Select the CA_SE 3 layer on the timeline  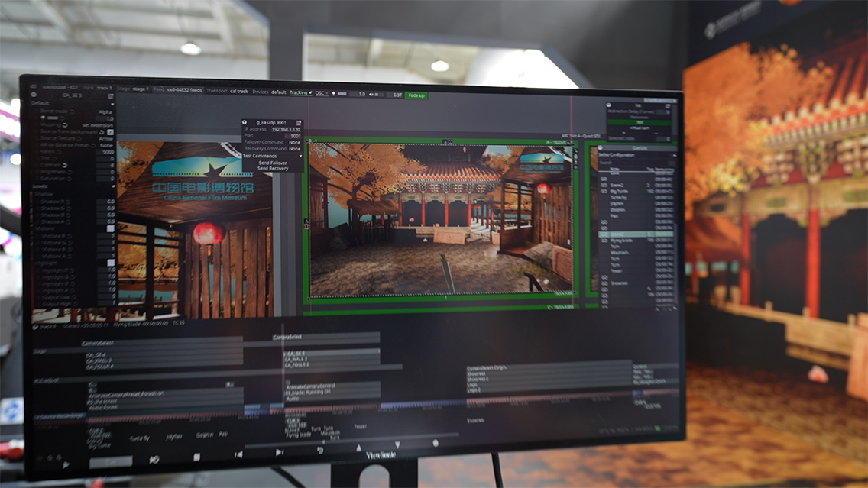(332, 353)
